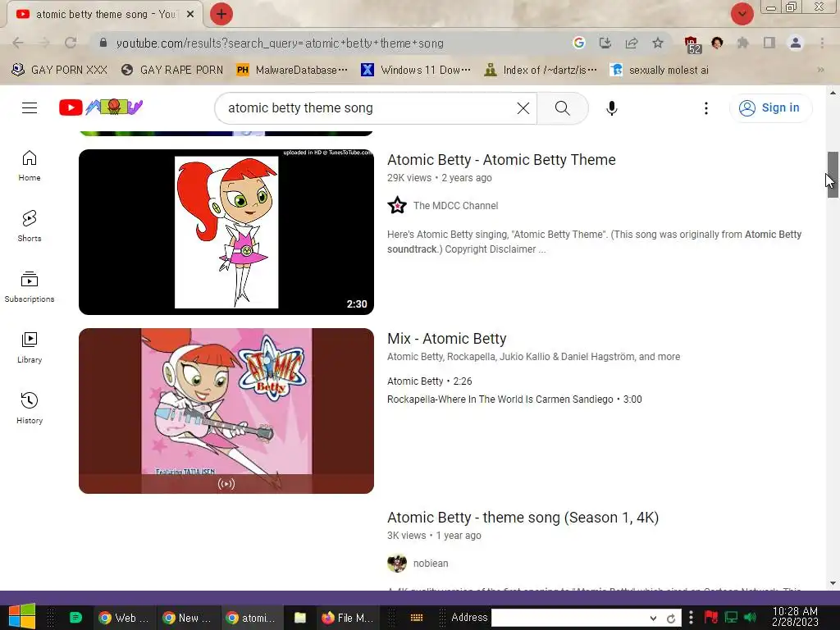Screen dimensions: 840x630
Task: Click the Mix - Atomic Betty thumbnail
Action: point(226,411)
